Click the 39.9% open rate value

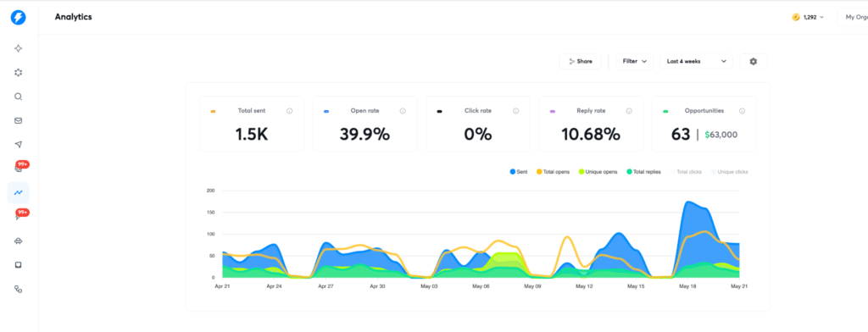pos(364,135)
